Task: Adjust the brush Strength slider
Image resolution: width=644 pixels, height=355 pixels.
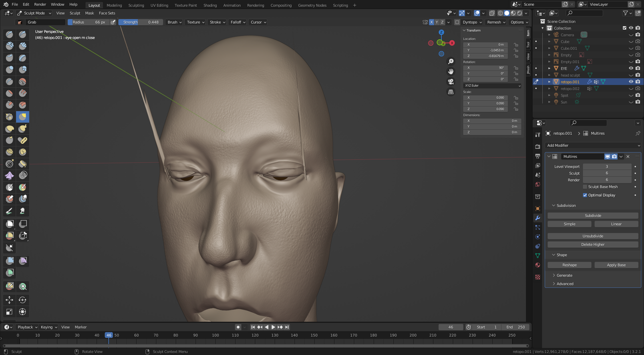Action: pyautogui.click(x=140, y=22)
